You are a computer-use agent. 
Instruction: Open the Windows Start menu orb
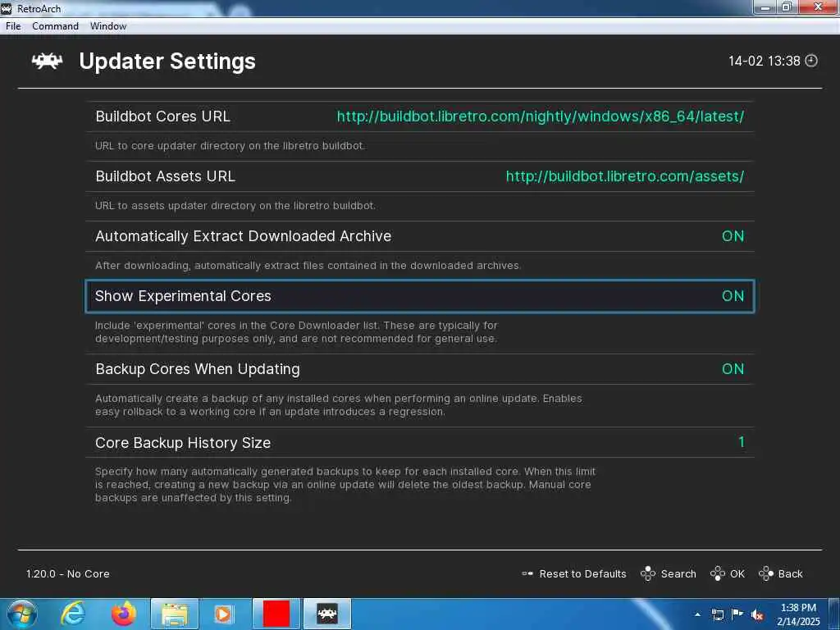22,614
